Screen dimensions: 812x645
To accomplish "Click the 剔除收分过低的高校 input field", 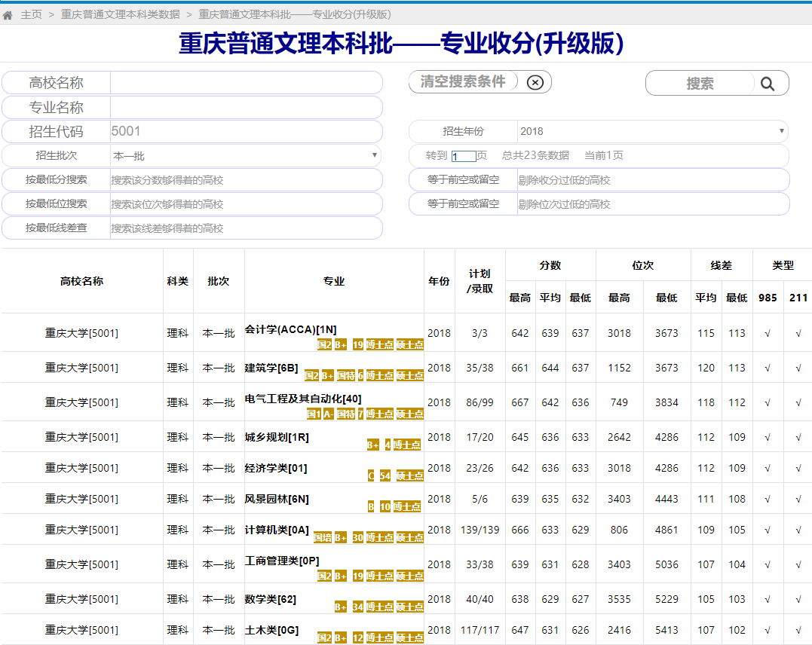I will [652, 180].
